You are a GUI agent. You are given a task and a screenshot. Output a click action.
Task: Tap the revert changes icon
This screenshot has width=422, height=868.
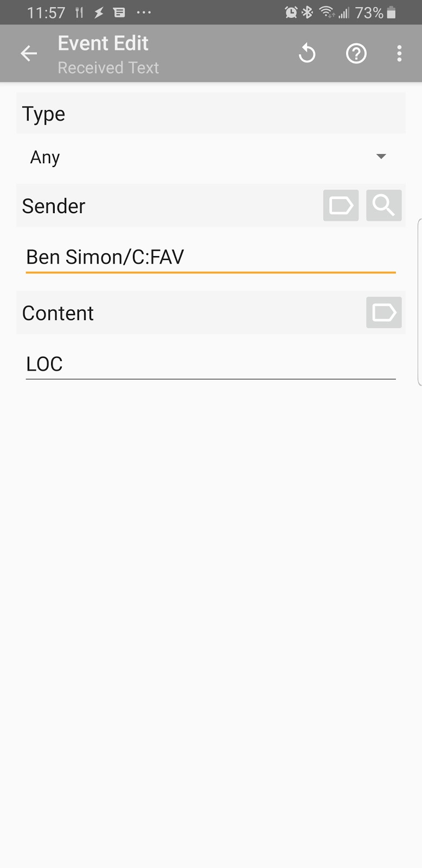pyautogui.click(x=307, y=53)
